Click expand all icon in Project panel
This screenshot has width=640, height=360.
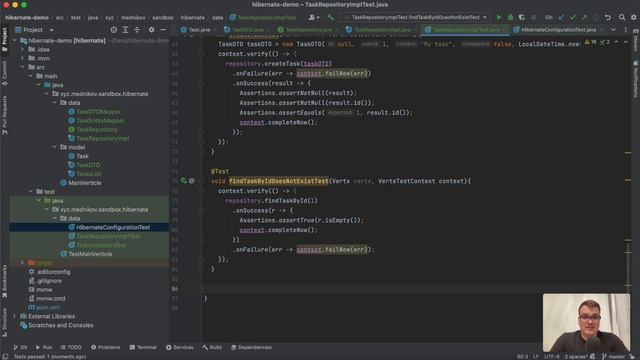coord(125,30)
